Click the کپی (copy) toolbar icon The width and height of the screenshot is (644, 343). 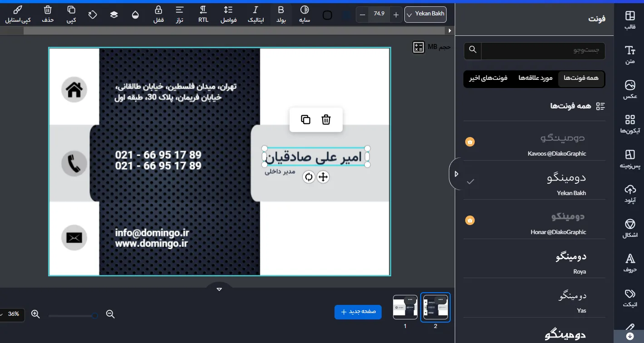(71, 15)
